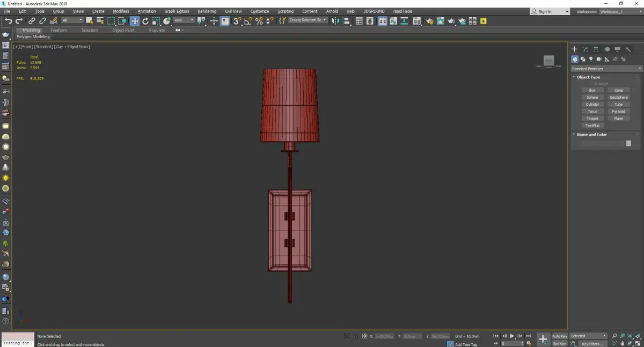Click the Render Production teapot icon

[451, 21]
